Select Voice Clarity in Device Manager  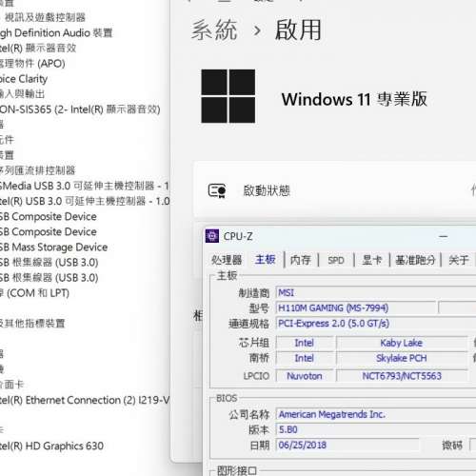click(24, 79)
